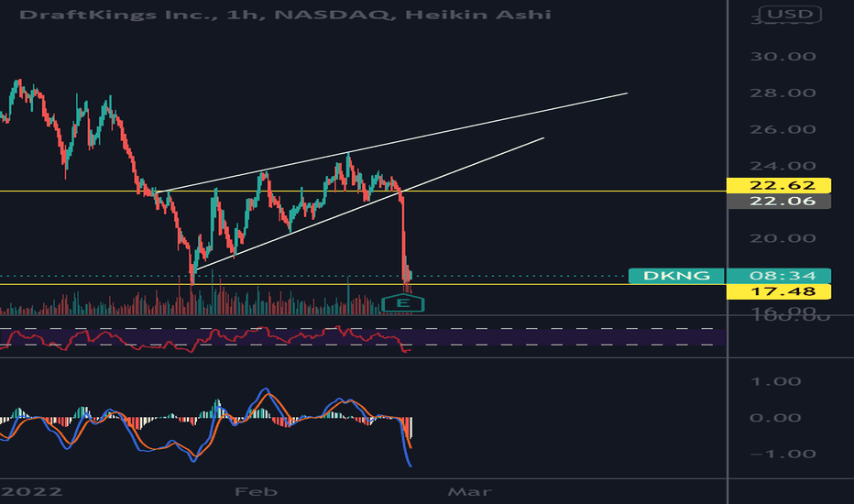
Task: Click the 1.00 MACD axis label
Action: [x=775, y=381]
